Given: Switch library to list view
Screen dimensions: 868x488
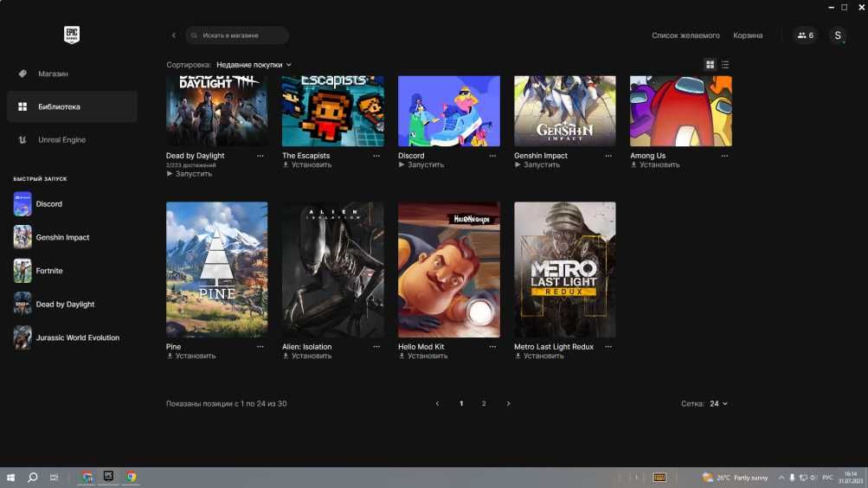Looking at the screenshot, I should 724,65.
